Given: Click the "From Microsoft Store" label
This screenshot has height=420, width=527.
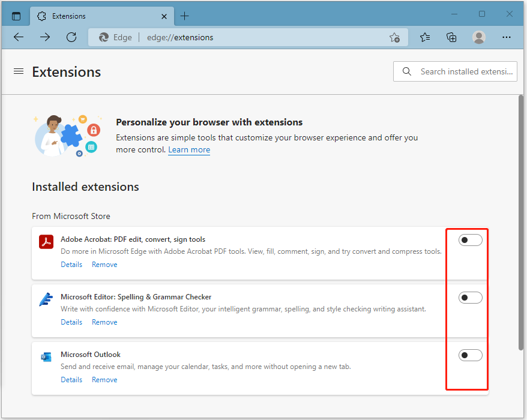Looking at the screenshot, I should click(x=71, y=216).
